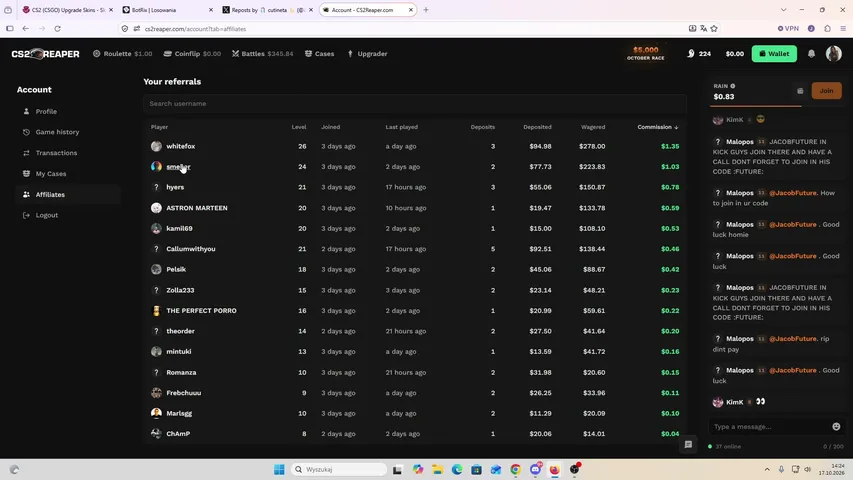The width and height of the screenshot is (853, 480).
Task: Show hidden system tray icons
Action: pos(767,469)
